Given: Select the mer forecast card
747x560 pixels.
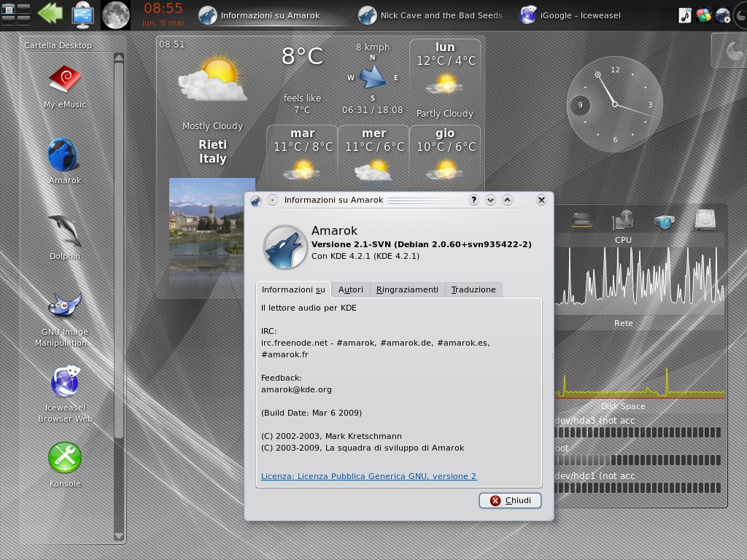Looking at the screenshot, I should coord(373,157).
